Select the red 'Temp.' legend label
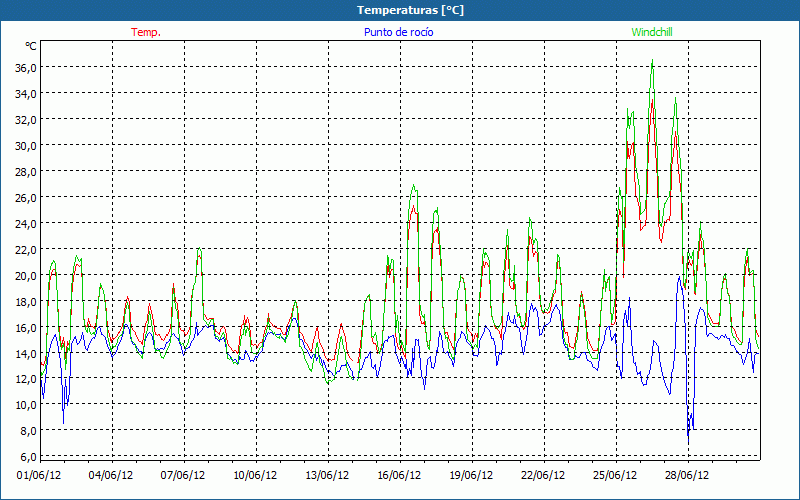Screen dimensions: 800x500 point(146,32)
